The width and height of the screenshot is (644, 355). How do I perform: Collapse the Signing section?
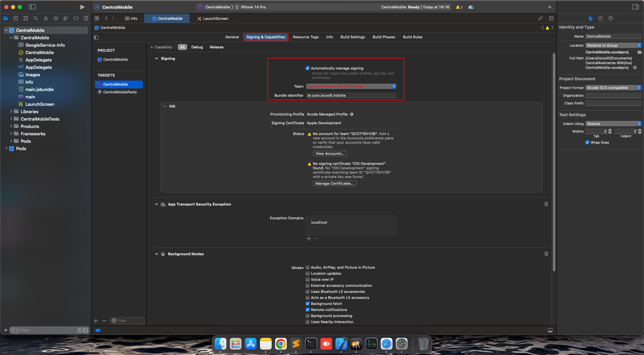tap(156, 58)
